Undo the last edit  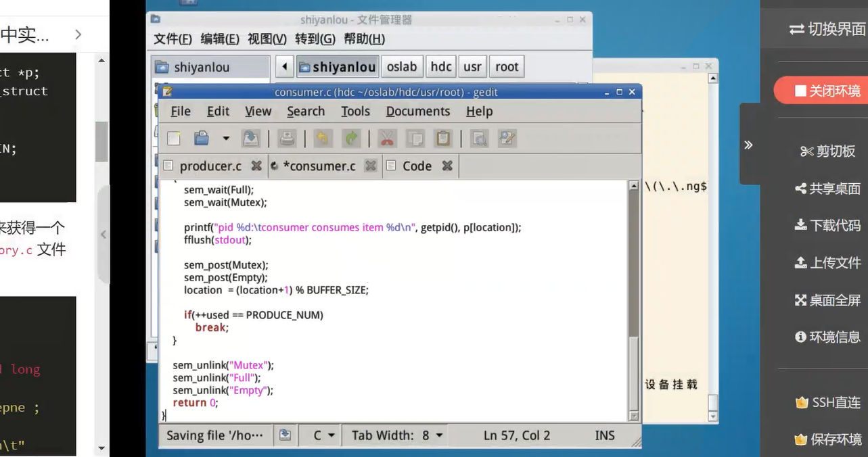tap(323, 139)
